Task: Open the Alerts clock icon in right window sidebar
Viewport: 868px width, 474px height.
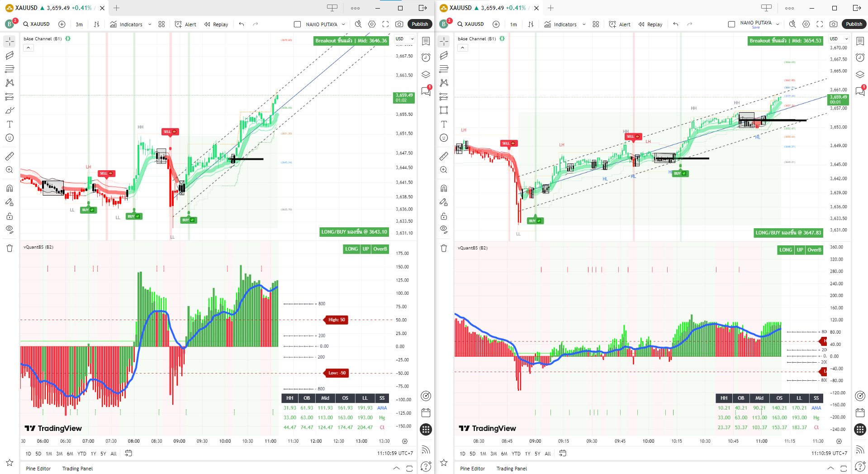Action: coord(860,57)
